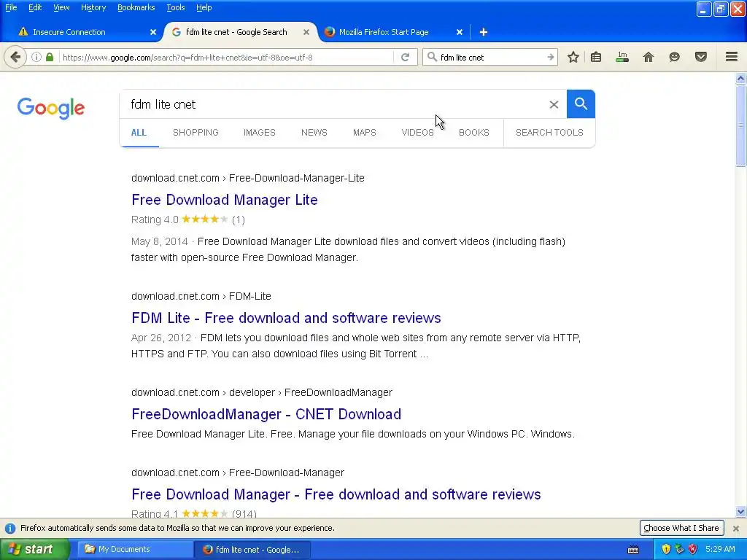Screen dimensions: 747x560
Task: Open the Tools menu
Action: [175, 7]
